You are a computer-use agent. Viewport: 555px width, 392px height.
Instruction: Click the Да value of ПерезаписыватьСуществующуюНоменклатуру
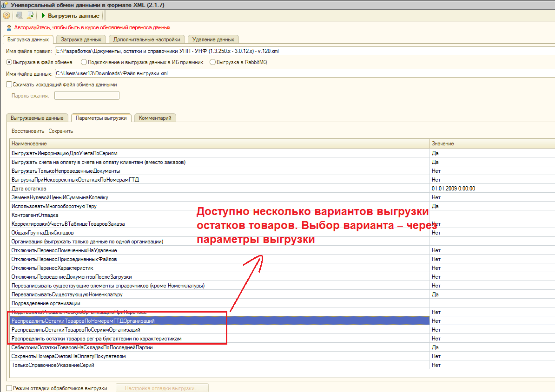[435, 295]
